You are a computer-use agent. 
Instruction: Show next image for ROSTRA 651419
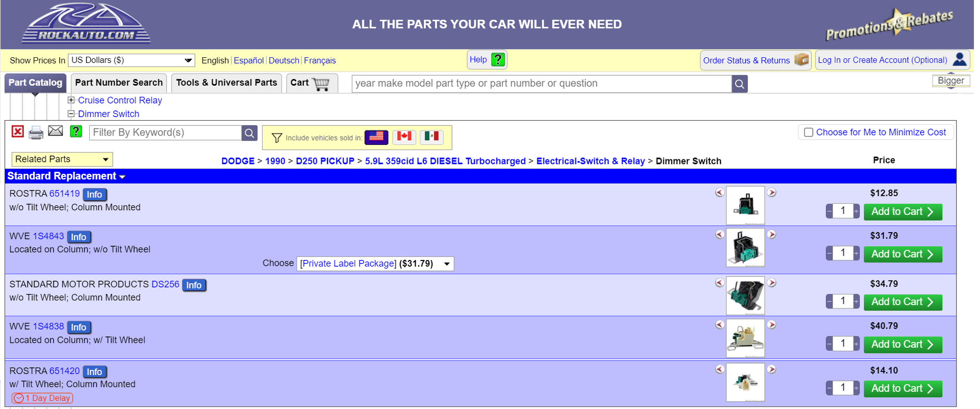(772, 192)
